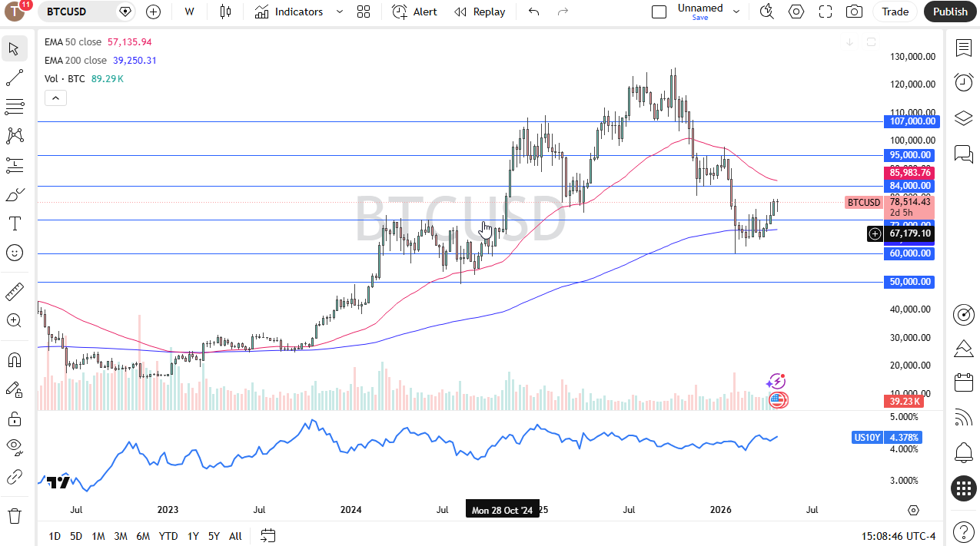
Task: Open the alerts clock panel in right sidebar
Action: click(x=963, y=82)
